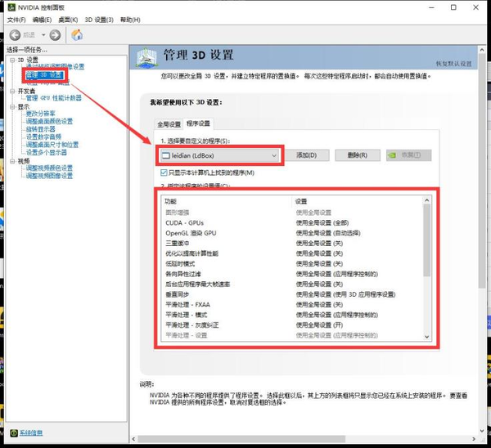Select 调整桌面尺寸和位置 tree item
The width and height of the screenshot is (491, 448).
52,145
